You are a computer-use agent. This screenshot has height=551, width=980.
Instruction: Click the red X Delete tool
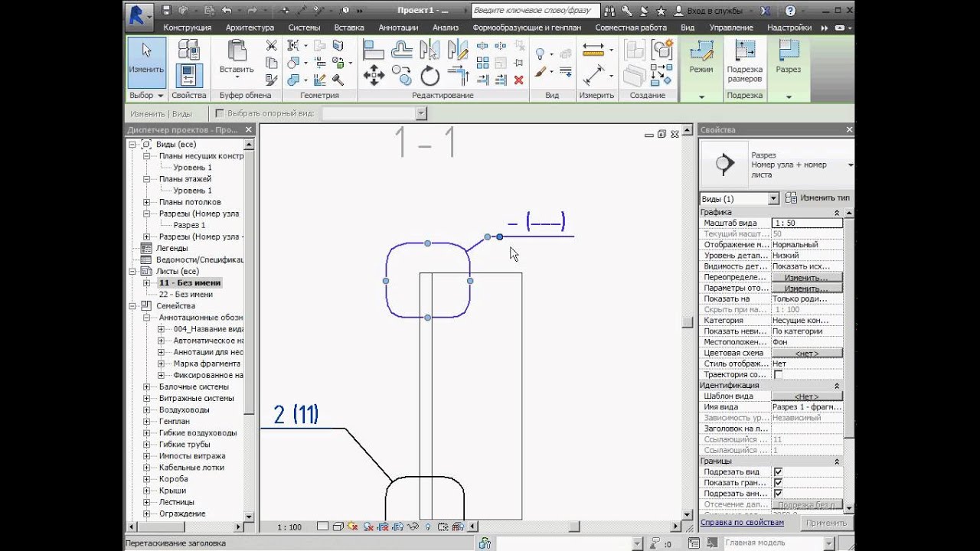518,80
